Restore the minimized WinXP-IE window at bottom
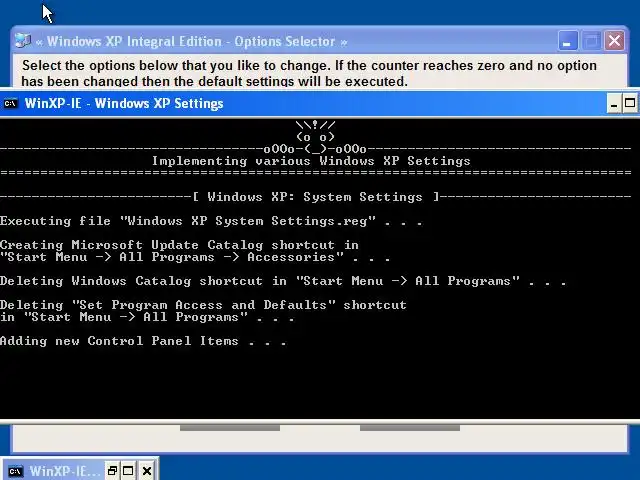The height and width of the screenshot is (480, 640). point(112,471)
